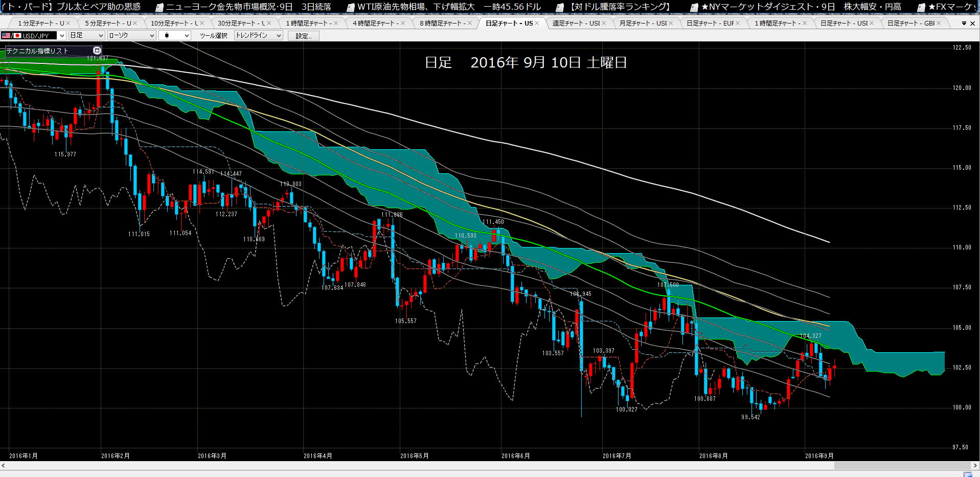Click the horizontal scrollbar track left of thumb
This screenshot has height=477, width=980.
pyautogui.click(x=419, y=466)
